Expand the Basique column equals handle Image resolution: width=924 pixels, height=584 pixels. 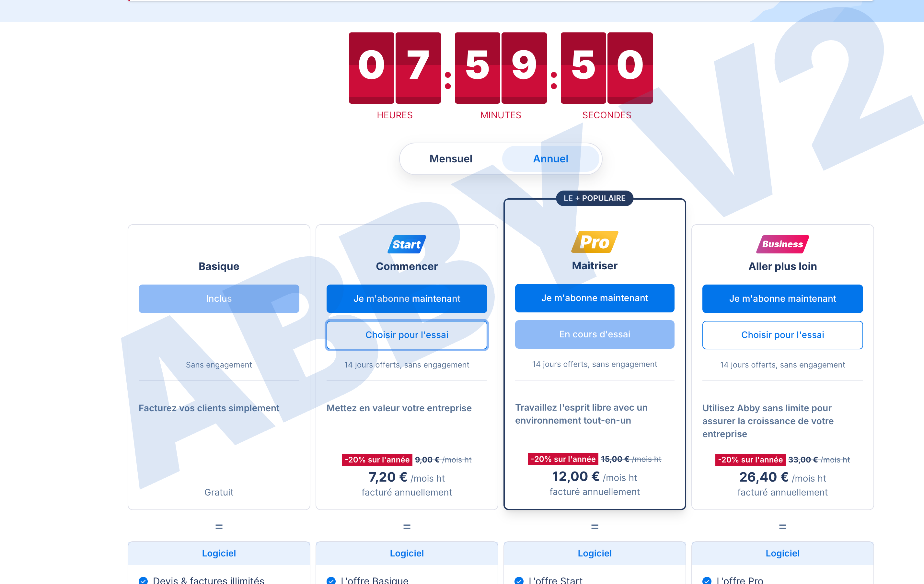tap(219, 527)
